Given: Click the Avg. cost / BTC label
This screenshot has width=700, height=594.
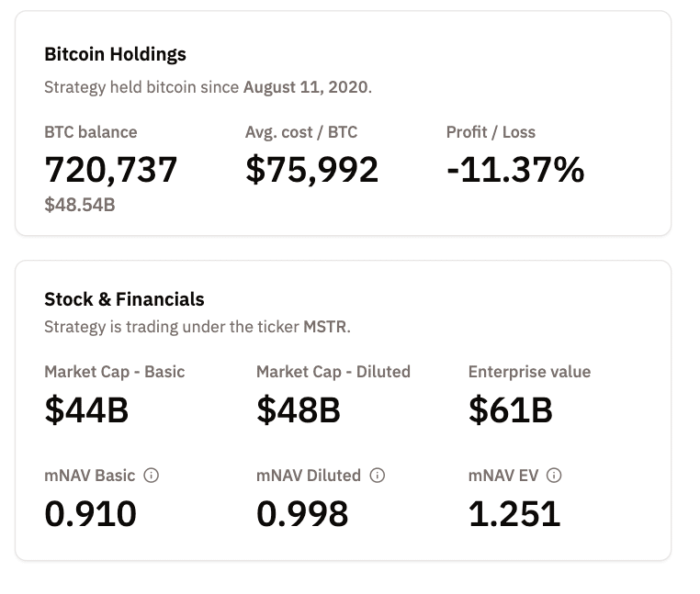Looking at the screenshot, I should [x=301, y=132].
